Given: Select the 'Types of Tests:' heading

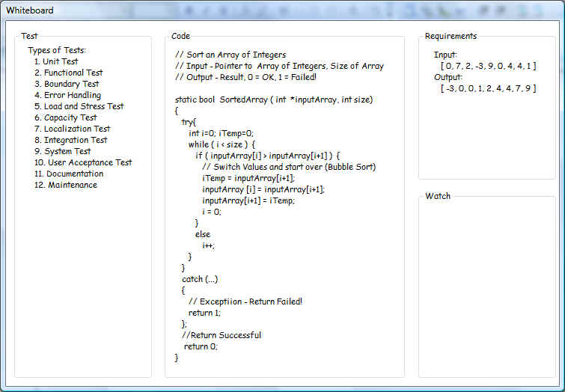Looking at the screenshot, I should click(57, 50).
